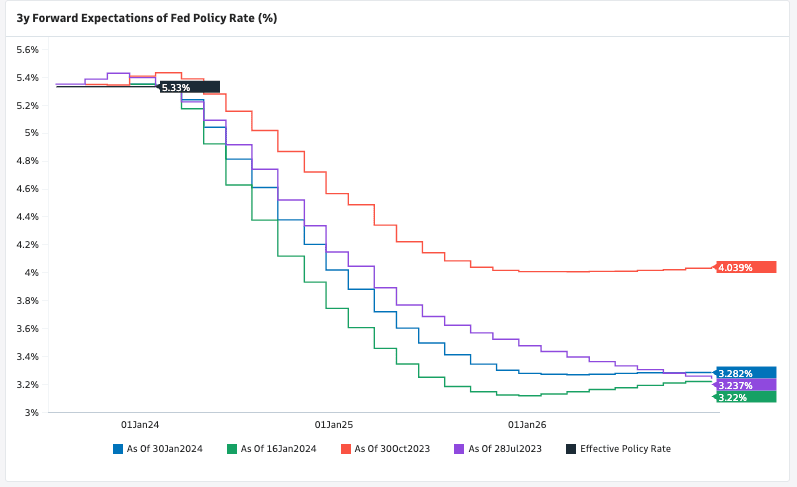Click the 01Jan25 x-axis date label
The width and height of the screenshot is (797, 487).
(334, 424)
